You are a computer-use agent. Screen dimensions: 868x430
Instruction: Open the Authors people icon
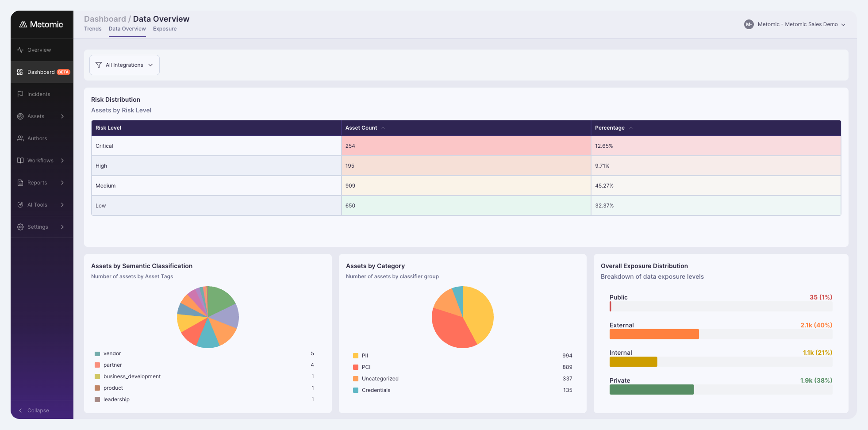[x=20, y=138]
